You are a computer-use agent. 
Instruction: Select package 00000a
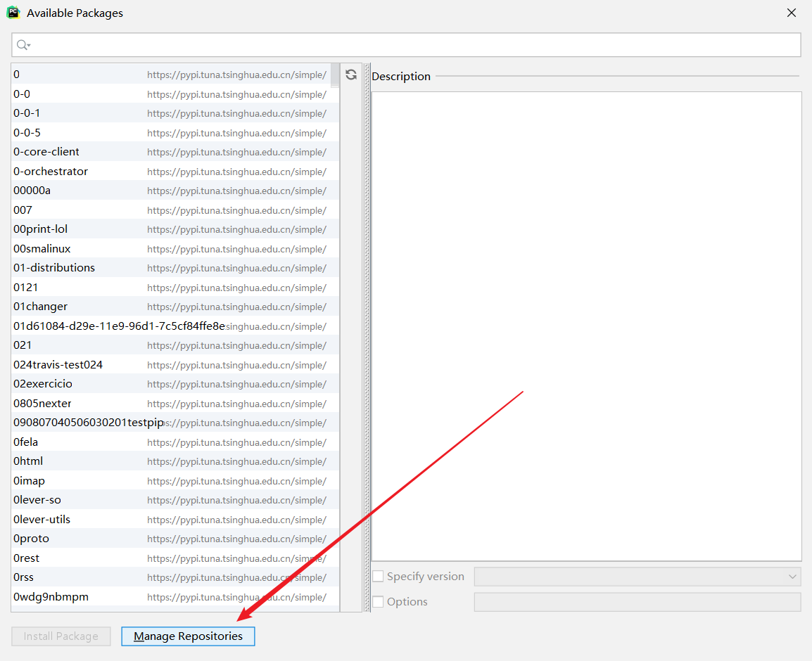click(175, 191)
